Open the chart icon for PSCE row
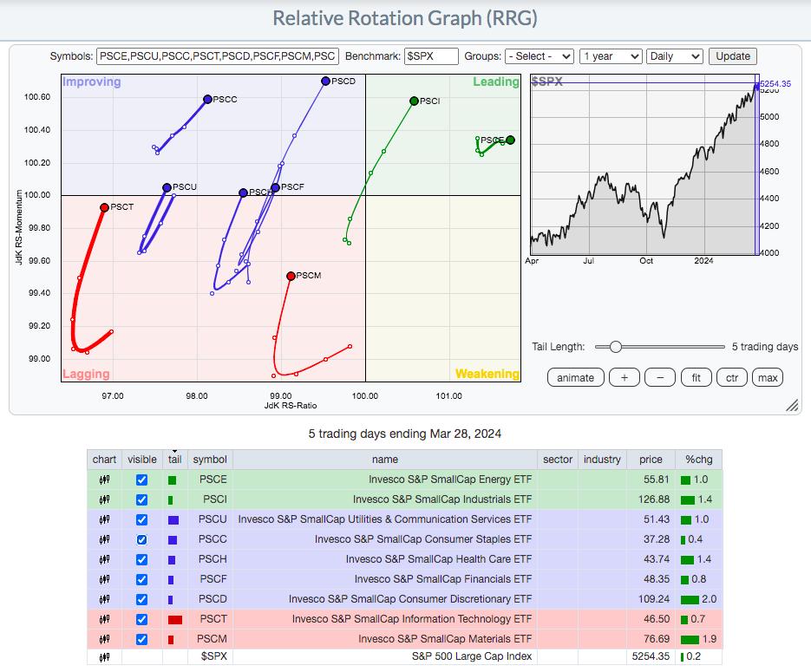The height and width of the screenshot is (672, 811). 104,480
